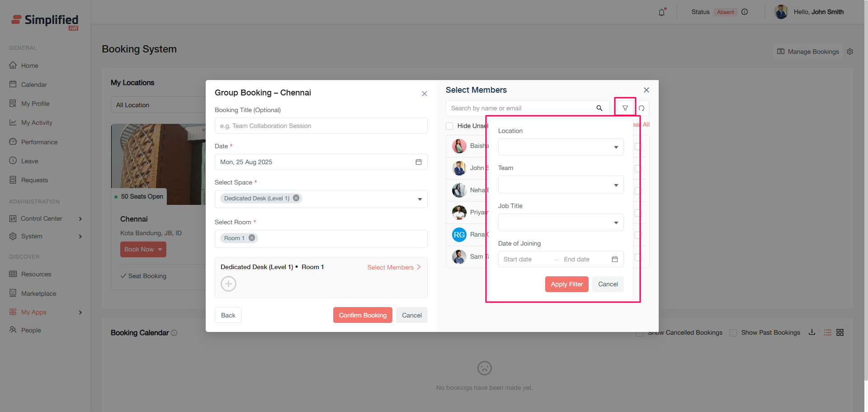Viewport: 868px width, 412px height.
Task: Click the refresh icon beside filter
Action: point(642,109)
